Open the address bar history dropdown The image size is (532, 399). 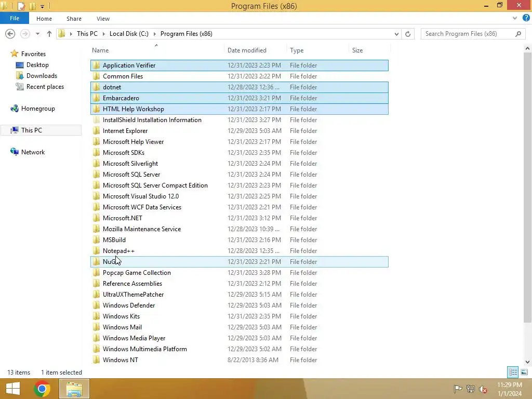pos(396,34)
